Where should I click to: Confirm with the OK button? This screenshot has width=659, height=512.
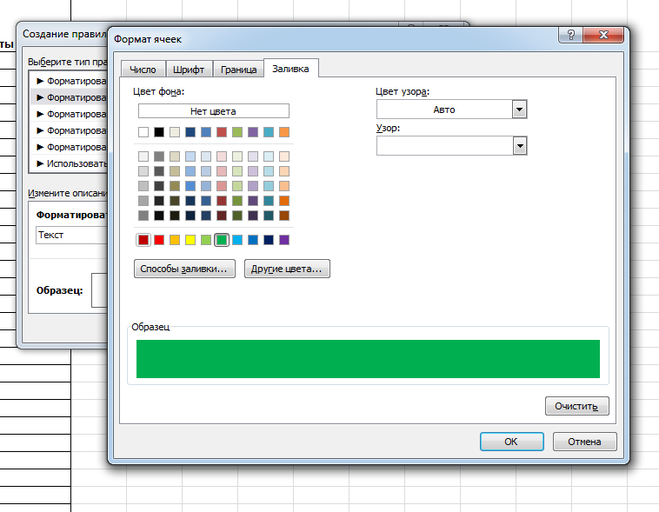click(x=511, y=441)
